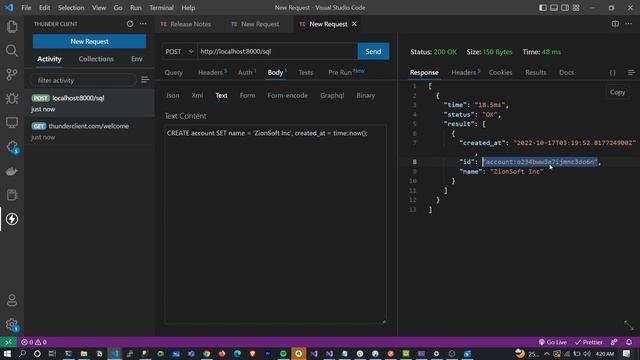640x360 pixels.
Task: Split the editor right
Action: (x=615, y=24)
